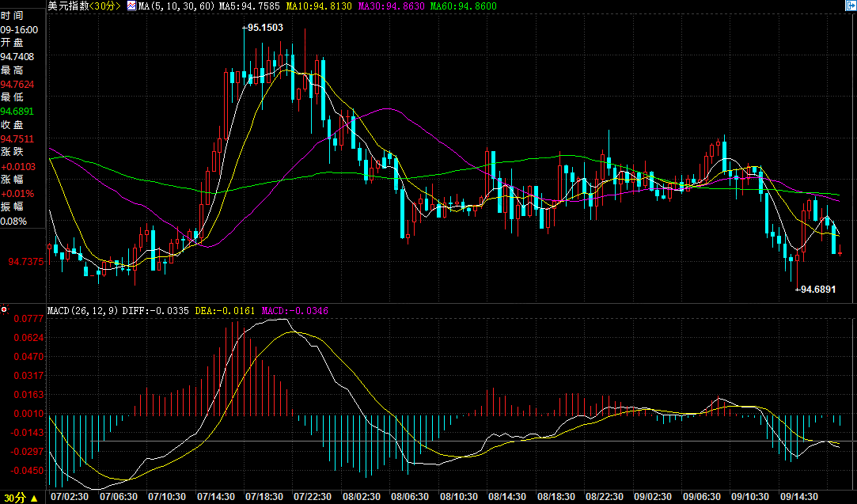Screen dimensions: 857x504
Task: Click the 09/02:30 time axis label
Action: click(653, 497)
